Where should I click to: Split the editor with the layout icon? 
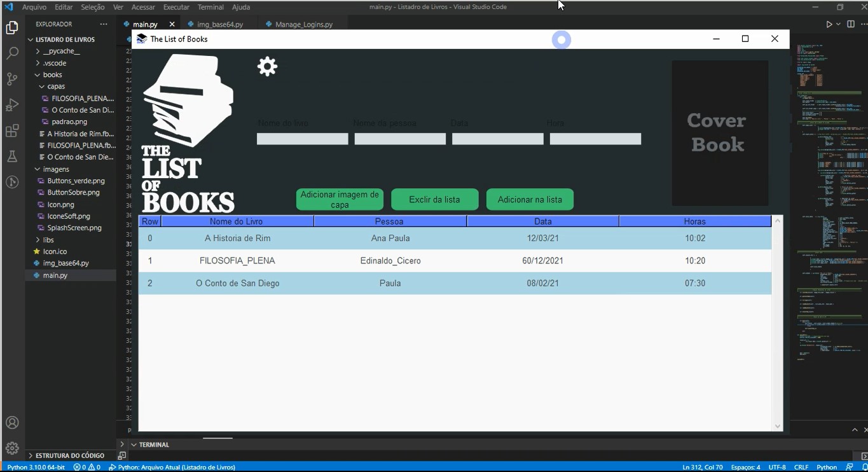click(851, 24)
